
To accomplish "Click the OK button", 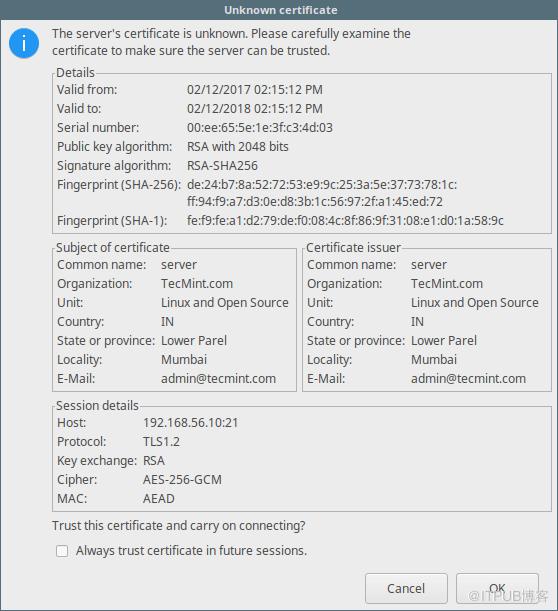I will coord(497,588).
